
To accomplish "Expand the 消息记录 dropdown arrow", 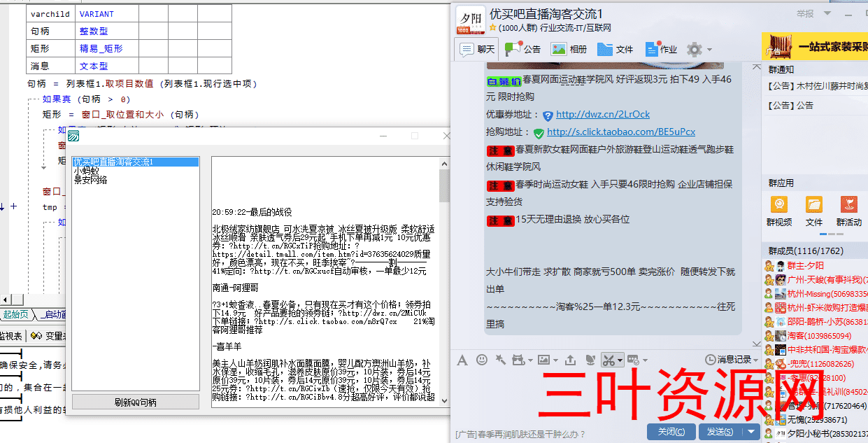I will coord(756,360).
